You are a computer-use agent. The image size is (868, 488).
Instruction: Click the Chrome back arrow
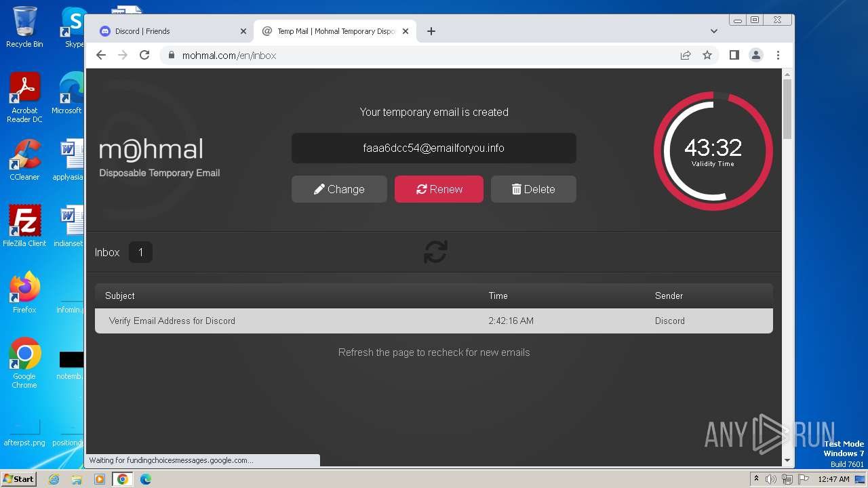tap(101, 56)
